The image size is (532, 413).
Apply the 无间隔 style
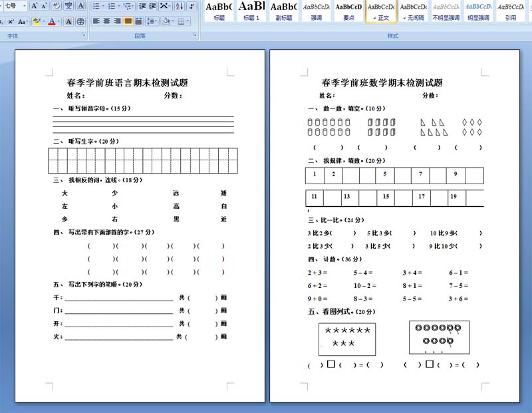click(x=413, y=11)
